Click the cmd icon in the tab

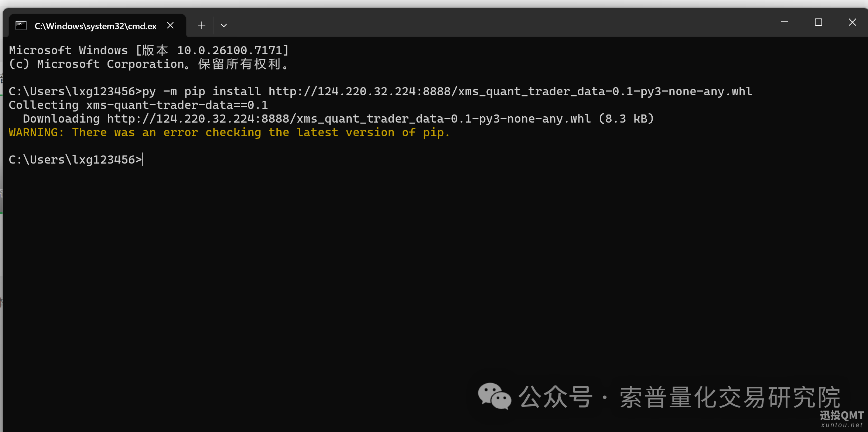click(21, 25)
